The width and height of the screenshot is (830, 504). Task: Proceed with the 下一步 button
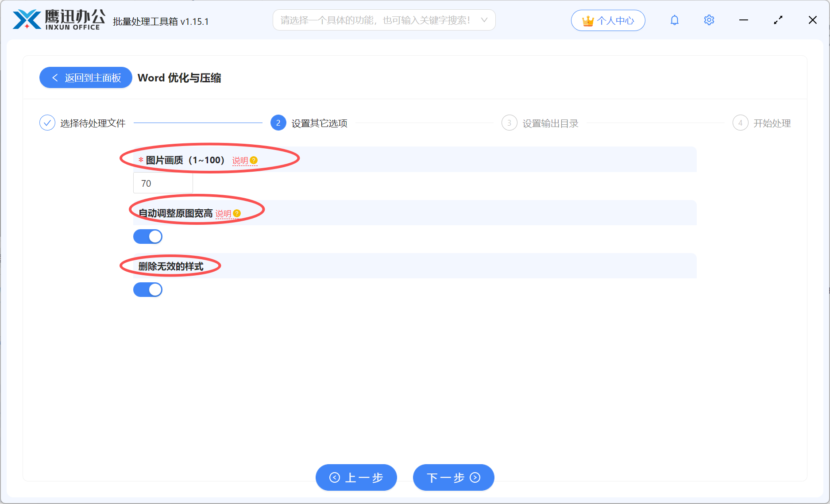click(453, 477)
